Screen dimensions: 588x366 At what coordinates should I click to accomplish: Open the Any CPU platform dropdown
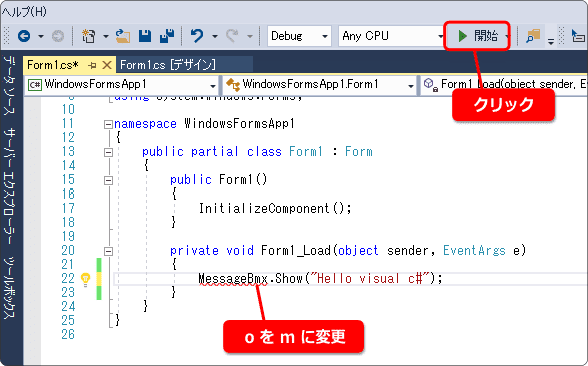click(392, 36)
